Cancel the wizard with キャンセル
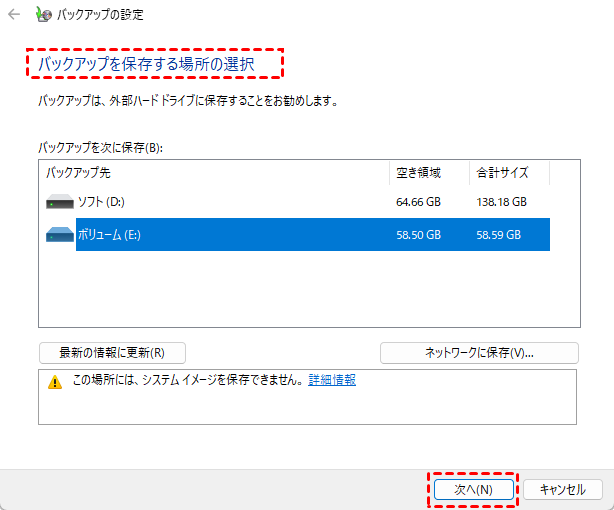 click(562, 490)
